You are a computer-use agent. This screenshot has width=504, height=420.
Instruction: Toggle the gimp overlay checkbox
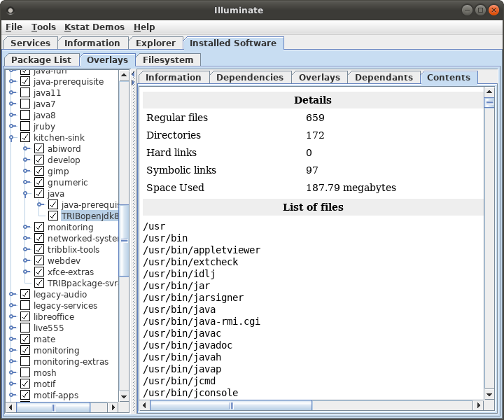39,171
